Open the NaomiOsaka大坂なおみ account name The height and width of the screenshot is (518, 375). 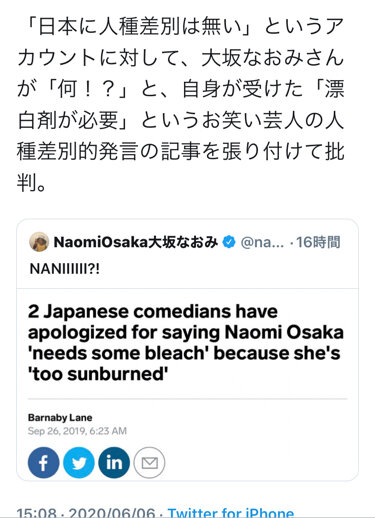pos(136,242)
